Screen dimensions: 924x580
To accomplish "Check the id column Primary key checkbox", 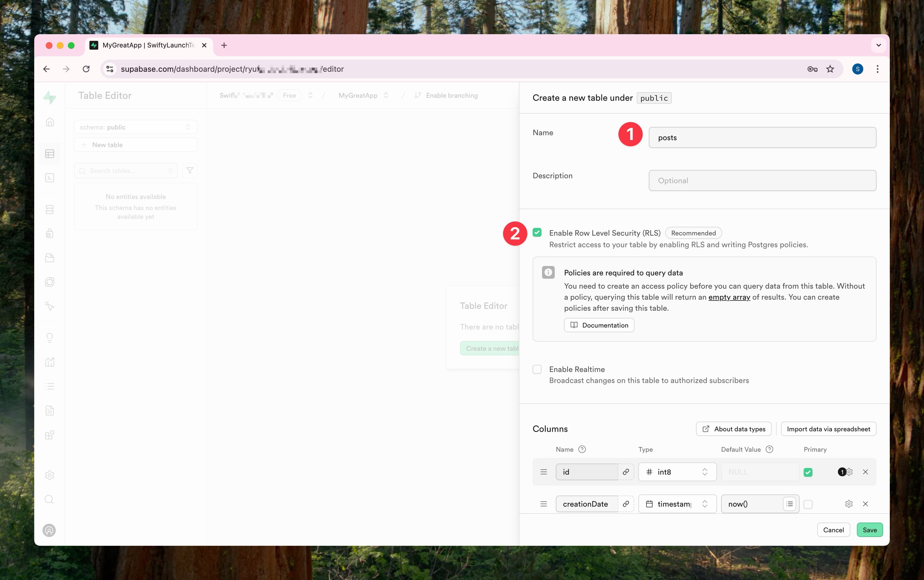I will [x=808, y=472].
